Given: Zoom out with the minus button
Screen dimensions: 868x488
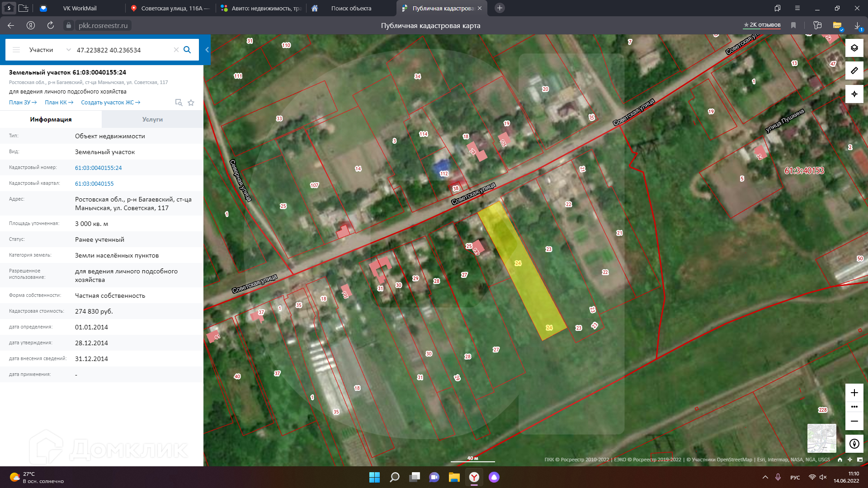Looking at the screenshot, I should tap(854, 421).
